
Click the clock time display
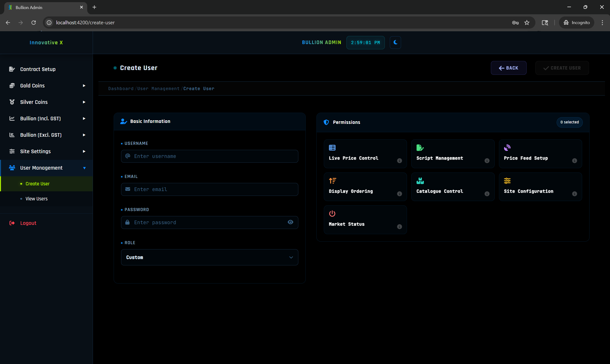pos(366,43)
